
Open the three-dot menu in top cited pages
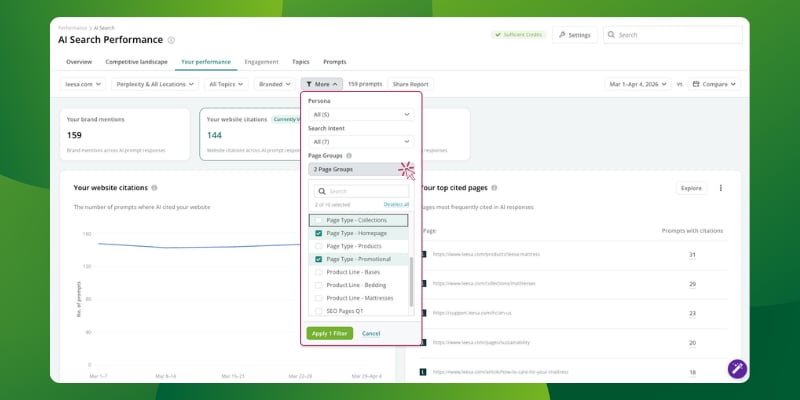[x=720, y=188]
